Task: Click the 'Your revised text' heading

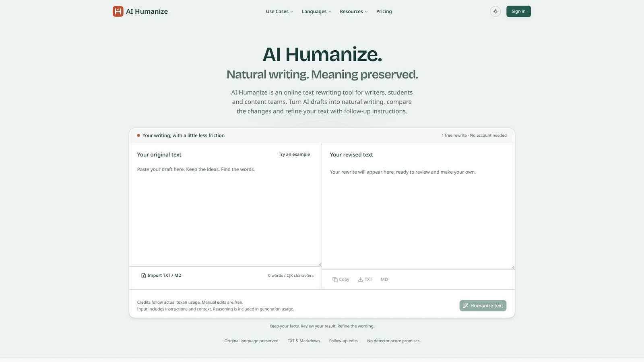Action: [x=351, y=155]
